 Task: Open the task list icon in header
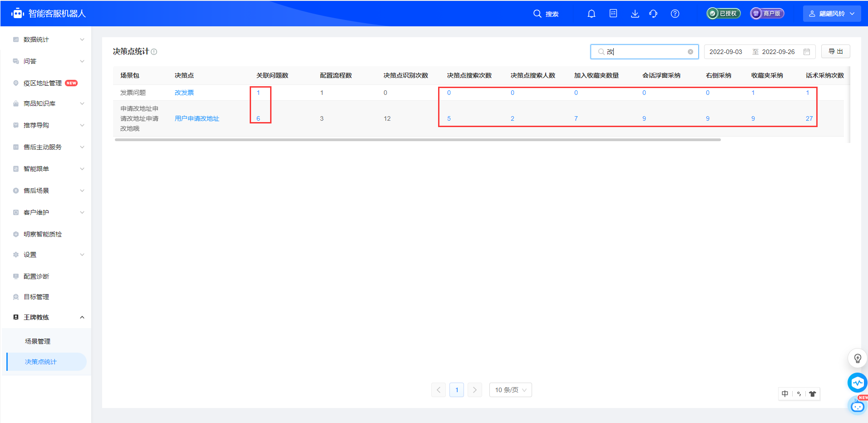coord(613,13)
